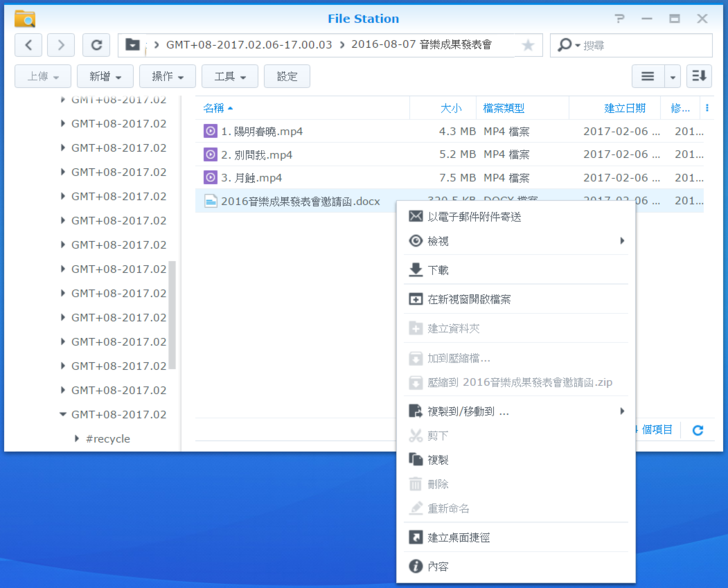Collapse the expanded GMT+08-2017.02 folder
The width and height of the screenshot is (728, 588).
click(x=62, y=414)
